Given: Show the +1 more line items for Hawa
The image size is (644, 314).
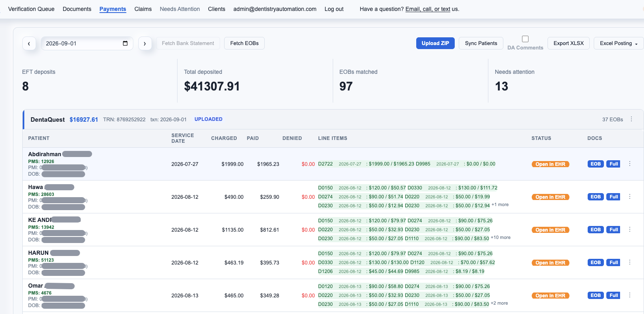Looking at the screenshot, I should coord(500,205).
